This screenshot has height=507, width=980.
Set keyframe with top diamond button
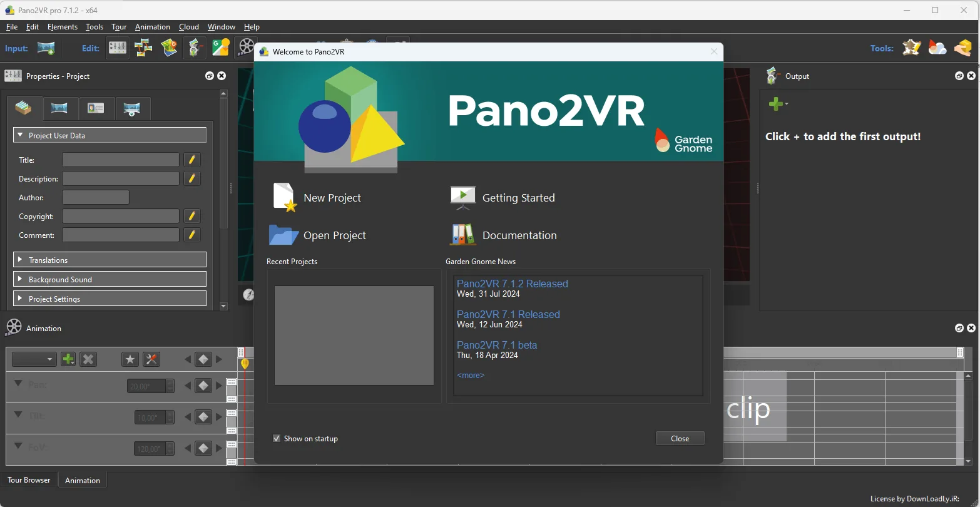203,359
